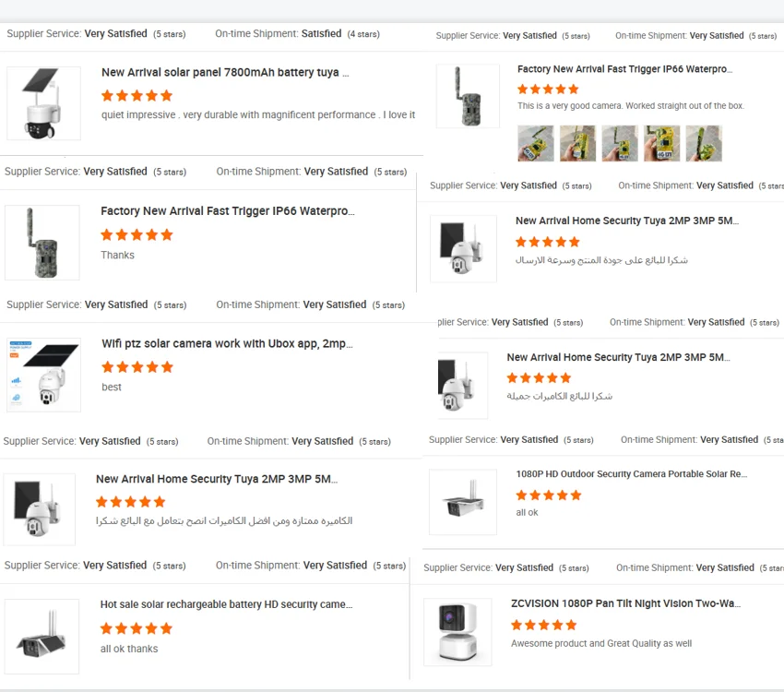Click trail camera thumbnail beside the 'Thanks' review
The height and width of the screenshot is (692, 784).
pos(42,243)
